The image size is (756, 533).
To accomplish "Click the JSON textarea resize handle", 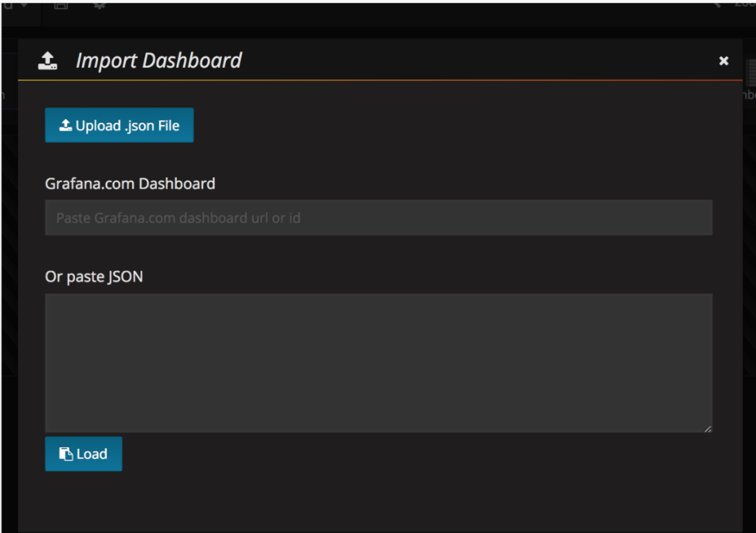I will tap(707, 429).
